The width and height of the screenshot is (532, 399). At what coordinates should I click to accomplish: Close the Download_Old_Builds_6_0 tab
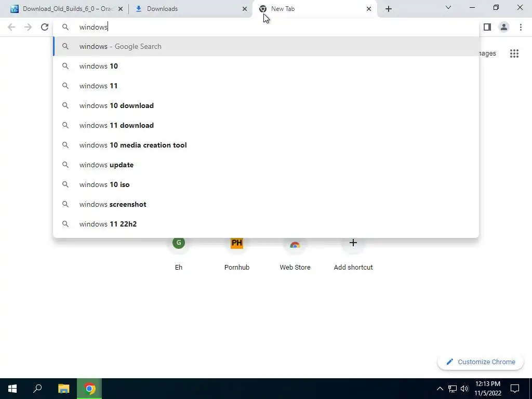pyautogui.click(x=121, y=9)
